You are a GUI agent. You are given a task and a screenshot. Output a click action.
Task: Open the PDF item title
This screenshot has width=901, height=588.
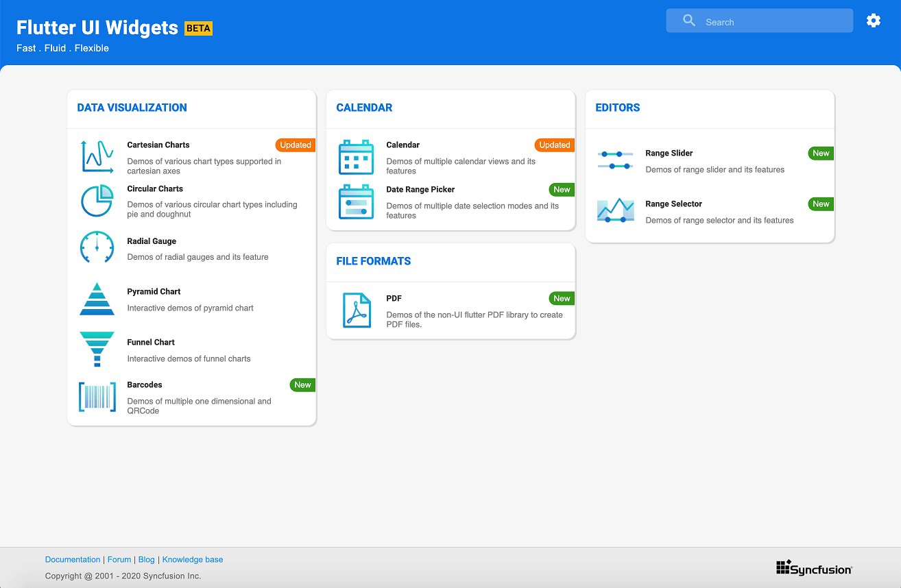(394, 299)
